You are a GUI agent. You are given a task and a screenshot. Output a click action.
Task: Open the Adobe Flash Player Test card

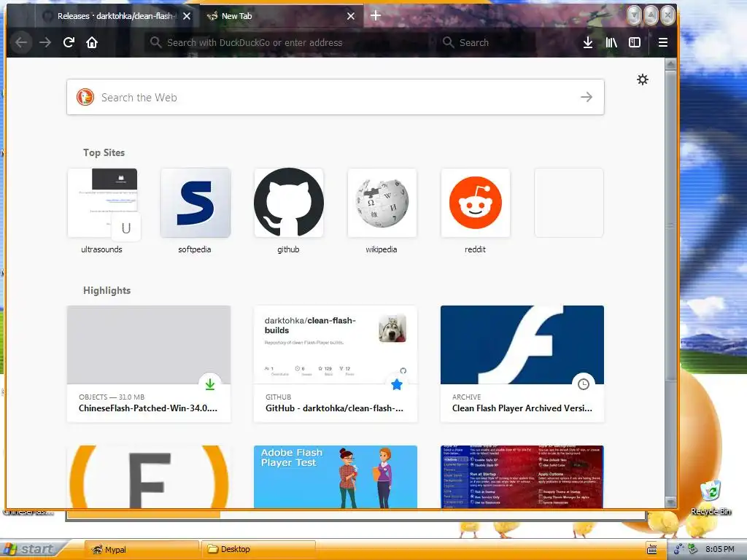pyautogui.click(x=336, y=477)
